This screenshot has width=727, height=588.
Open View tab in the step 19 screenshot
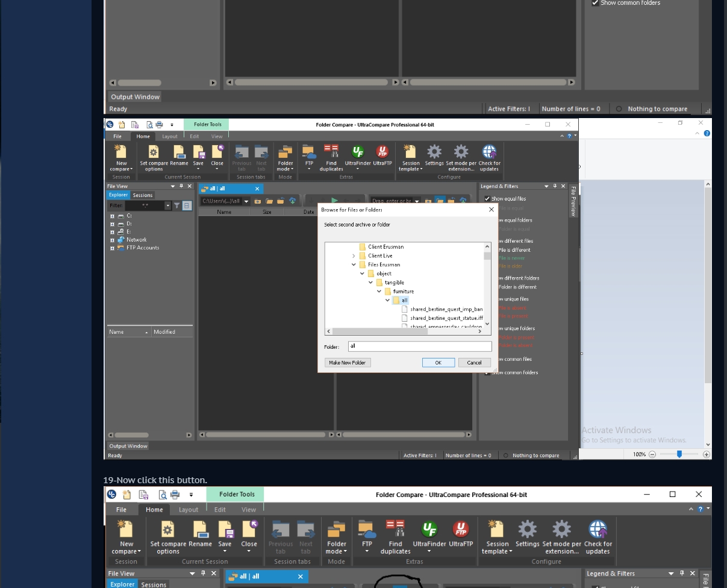coord(249,510)
